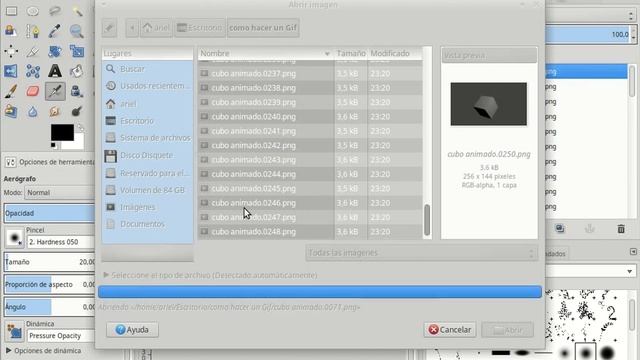The width and height of the screenshot is (640, 360).
Task: Click the duplicate layer icon
Action: click(560, 229)
